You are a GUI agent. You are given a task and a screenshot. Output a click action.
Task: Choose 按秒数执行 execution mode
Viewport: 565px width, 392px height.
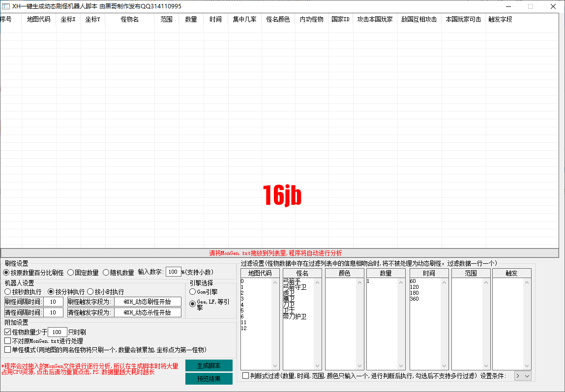tap(8, 292)
